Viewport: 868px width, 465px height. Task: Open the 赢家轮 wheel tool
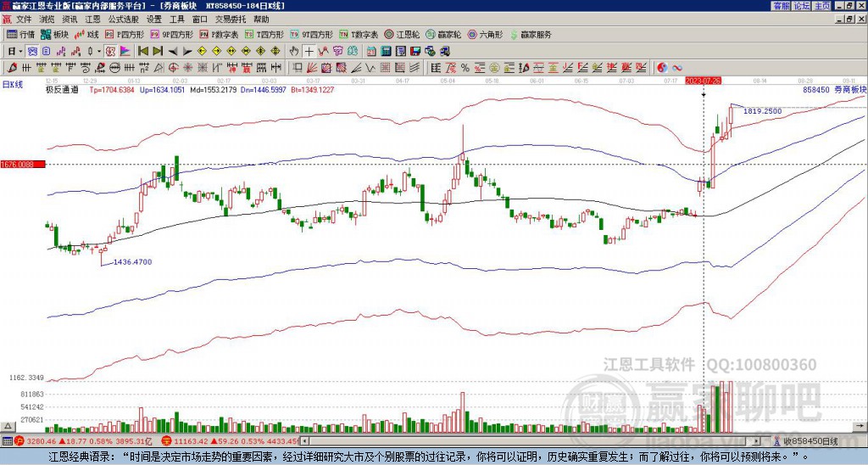[443, 34]
